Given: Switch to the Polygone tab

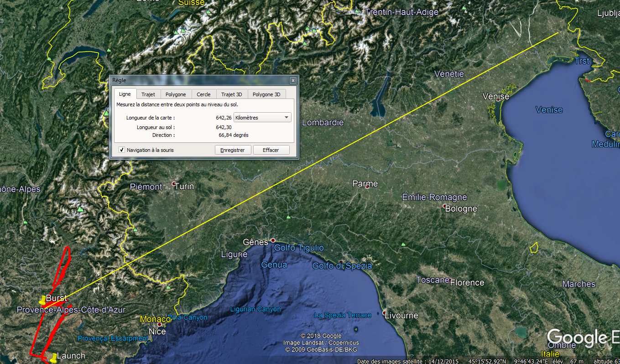Looking at the screenshot, I should pyautogui.click(x=176, y=94).
